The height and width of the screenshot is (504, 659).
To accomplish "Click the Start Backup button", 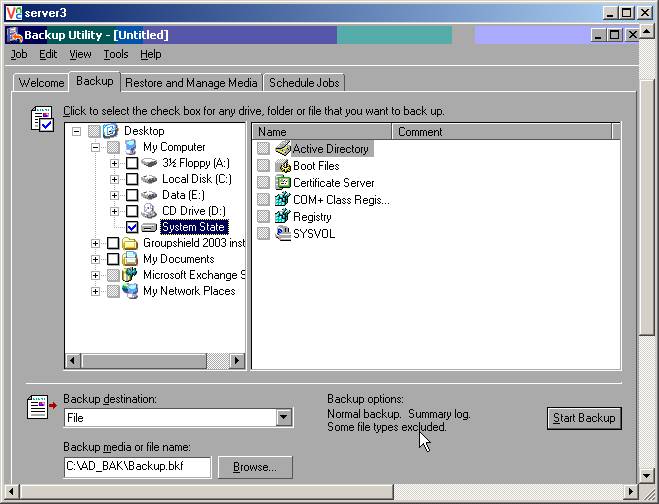I will click(x=585, y=418).
